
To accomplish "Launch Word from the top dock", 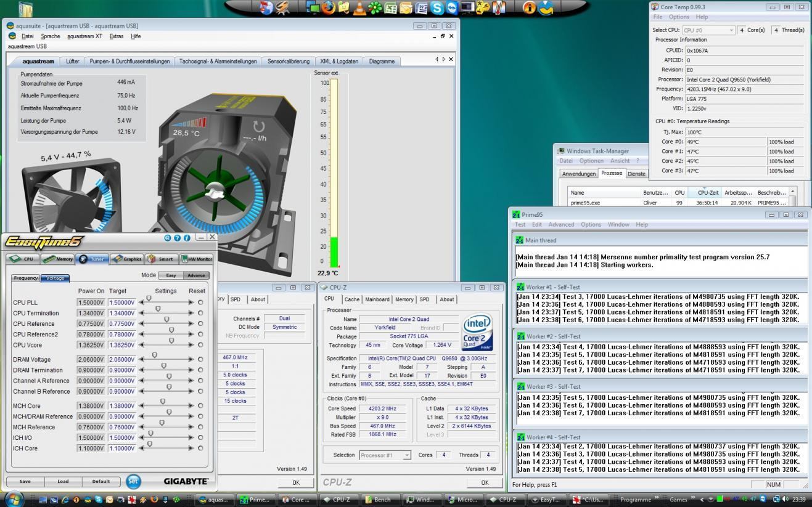I will (422, 7).
